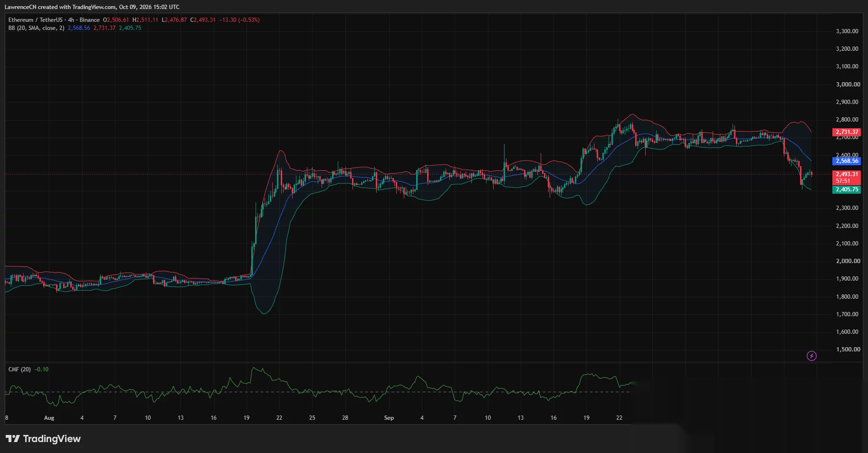868x453 pixels.
Task: Click the 3,000.00 price axis label
Action: coord(848,85)
